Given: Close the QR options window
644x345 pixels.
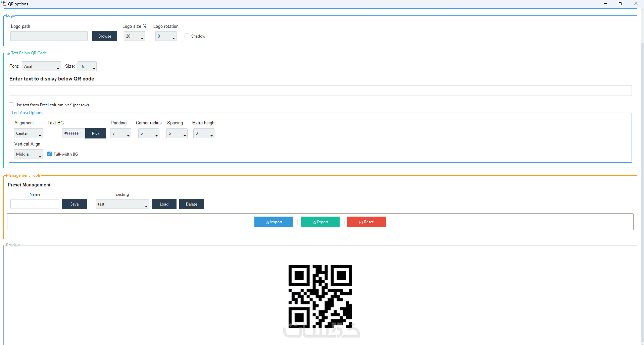Looking at the screenshot, I should point(636,4).
